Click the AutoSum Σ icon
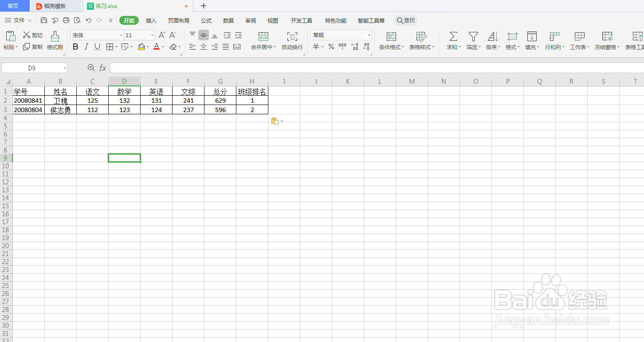This screenshot has height=342, width=644. (453, 36)
